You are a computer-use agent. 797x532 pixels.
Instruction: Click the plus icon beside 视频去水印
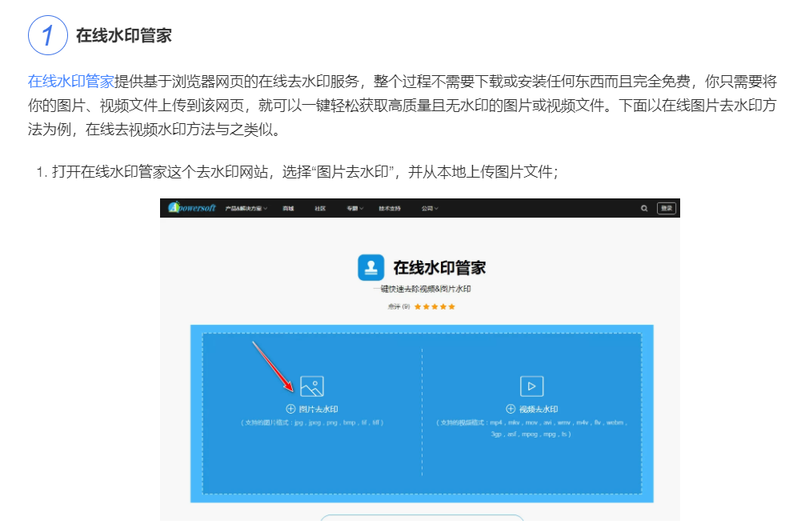[511, 409]
